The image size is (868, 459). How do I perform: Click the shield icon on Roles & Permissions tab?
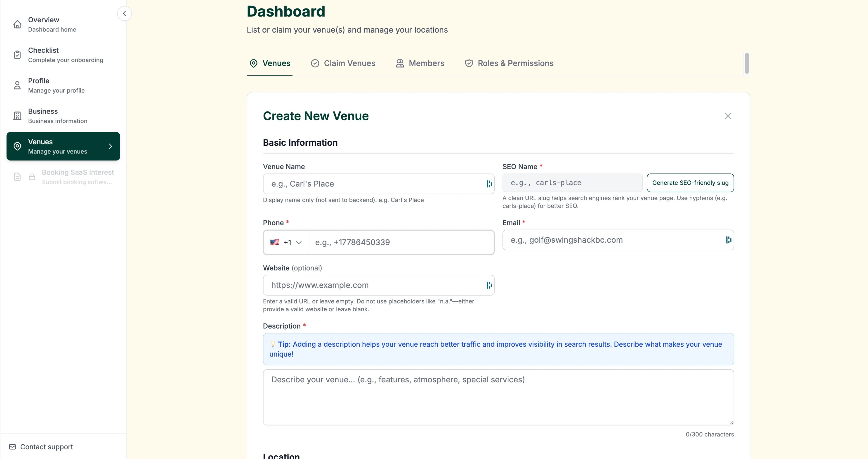click(469, 63)
